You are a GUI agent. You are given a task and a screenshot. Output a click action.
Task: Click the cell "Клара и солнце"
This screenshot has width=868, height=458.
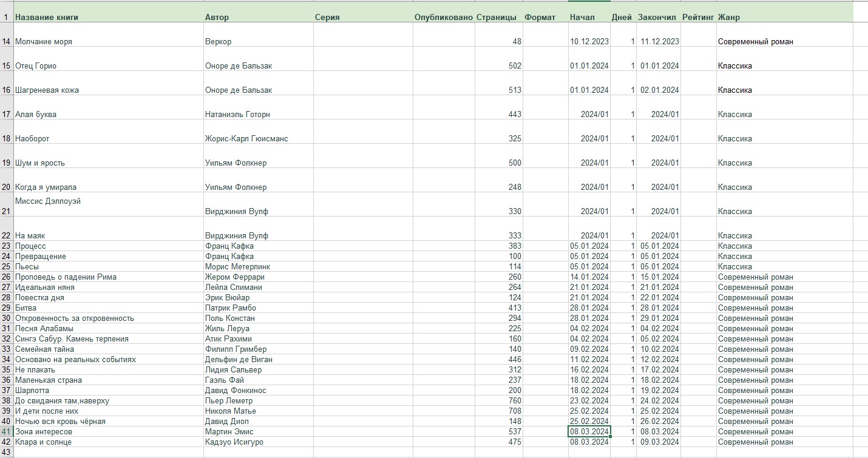click(x=108, y=442)
